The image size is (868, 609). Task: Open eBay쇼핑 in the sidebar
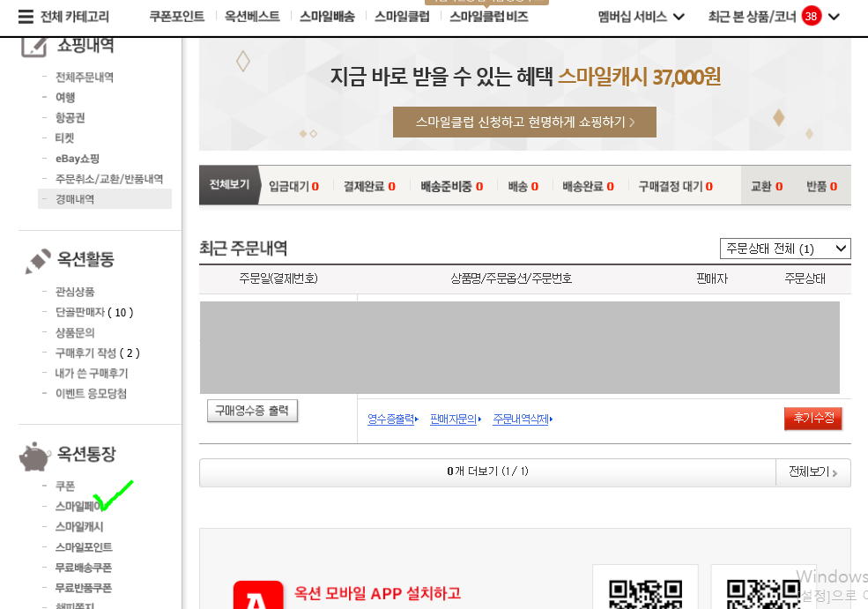pyautogui.click(x=78, y=159)
